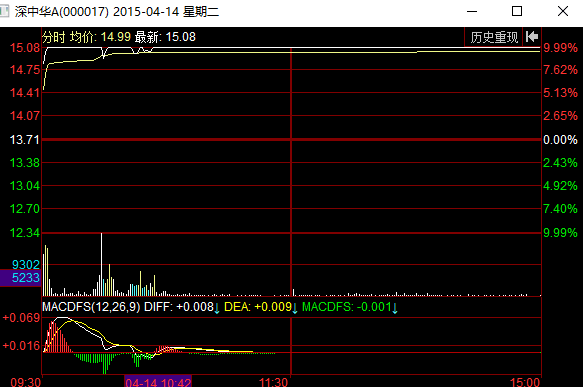Click the 历史重现 replay button

click(494, 37)
